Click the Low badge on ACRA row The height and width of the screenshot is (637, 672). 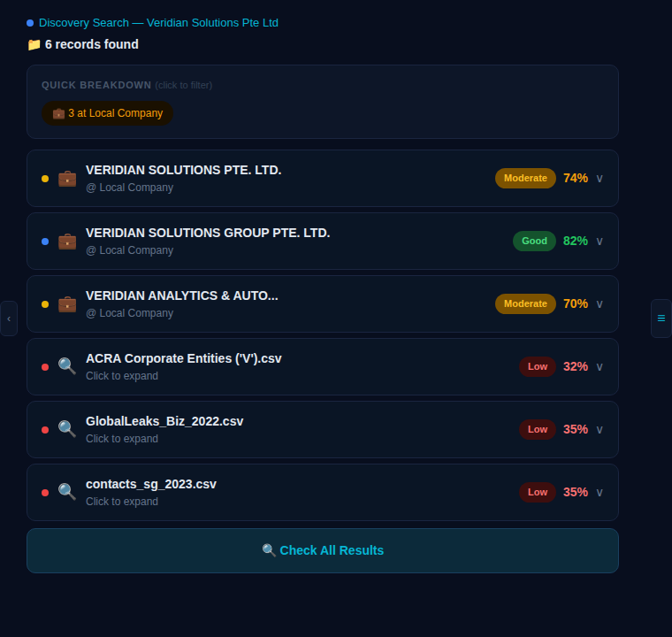pyautogui.click(x=538, y=366)
